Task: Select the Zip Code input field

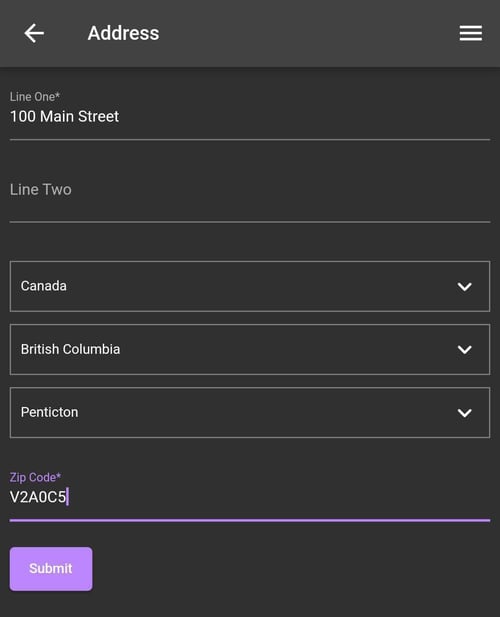Action: coord(250,495)
